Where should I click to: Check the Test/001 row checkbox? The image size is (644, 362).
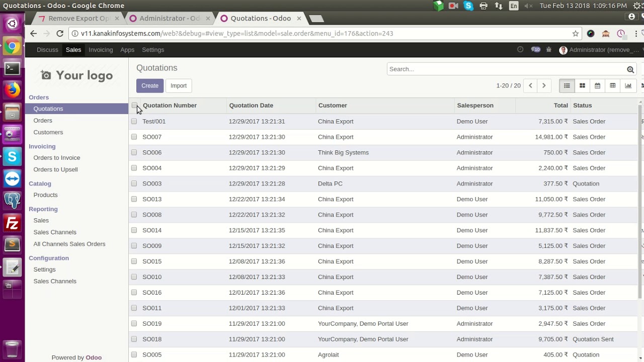click(x=134, y=121)
